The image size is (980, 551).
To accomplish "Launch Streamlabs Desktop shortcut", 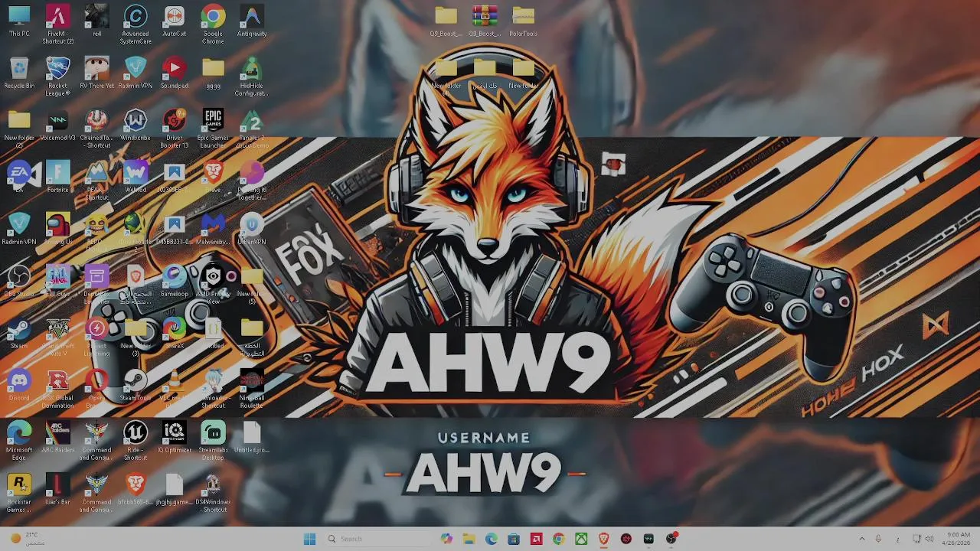I will click(213, 441).
